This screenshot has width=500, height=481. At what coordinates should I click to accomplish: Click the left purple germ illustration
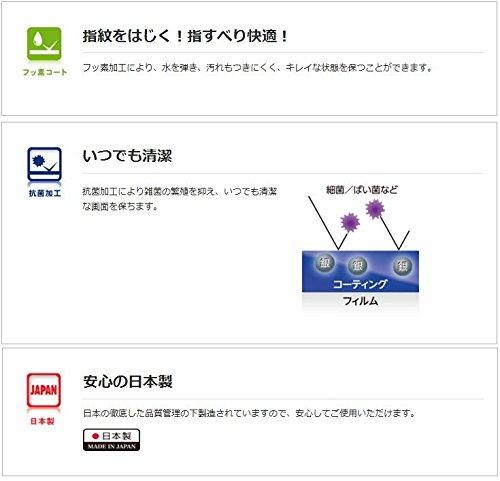[350, 222]
